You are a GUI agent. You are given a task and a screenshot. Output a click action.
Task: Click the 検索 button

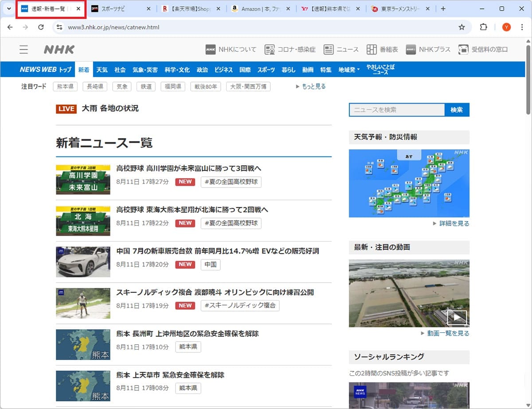tap(457, 110)
